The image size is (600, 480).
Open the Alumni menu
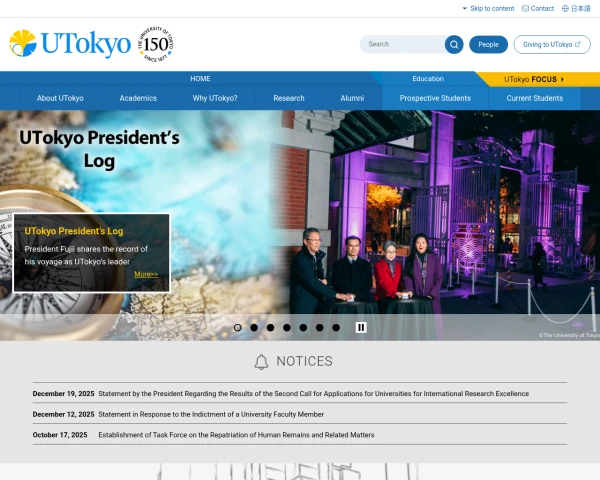(352, 98)
